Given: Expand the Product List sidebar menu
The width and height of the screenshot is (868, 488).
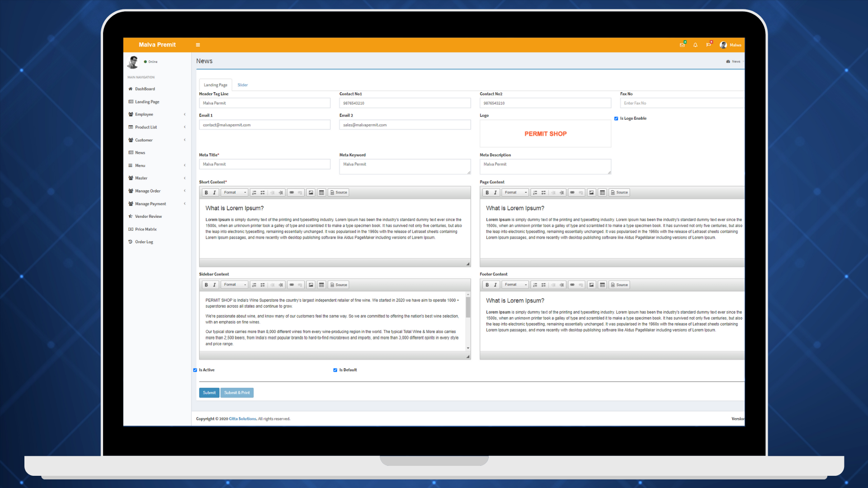Looking at the screenshot, I should click(x=157, y=127).
